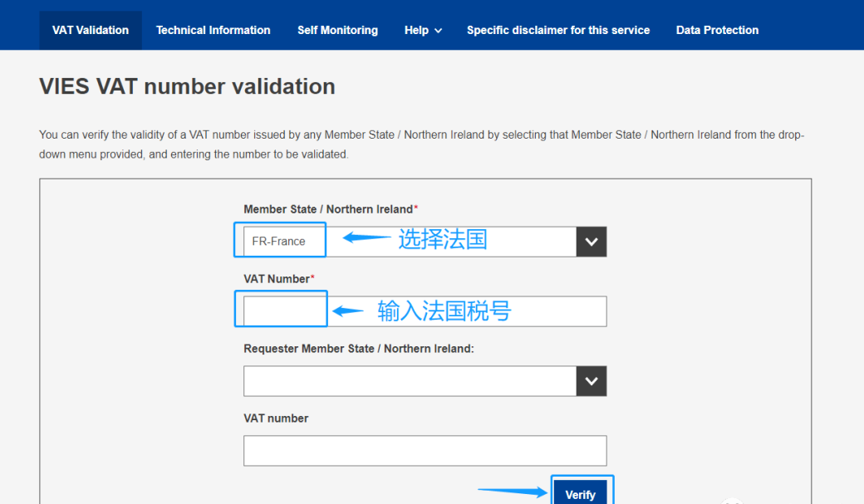864x504 pixels.
Task: Open the Requester Member State dropdown arrow
Action: (592, 381)
